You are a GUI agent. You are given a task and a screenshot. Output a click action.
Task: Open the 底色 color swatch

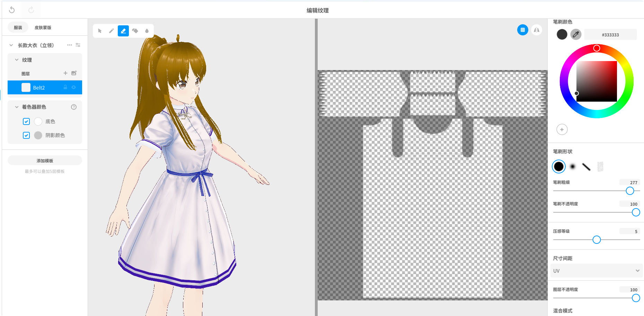(38, 121)
